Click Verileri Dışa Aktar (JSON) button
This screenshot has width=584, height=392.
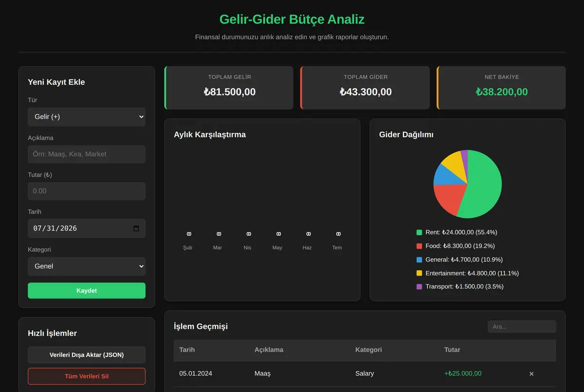[87, 355]
